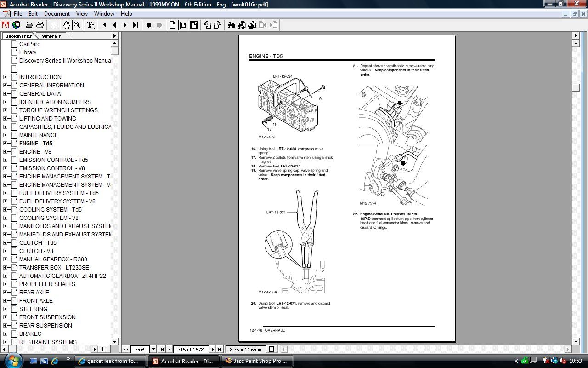
Task: Open the CarParc bookmark
Action: tap(29, 44)
